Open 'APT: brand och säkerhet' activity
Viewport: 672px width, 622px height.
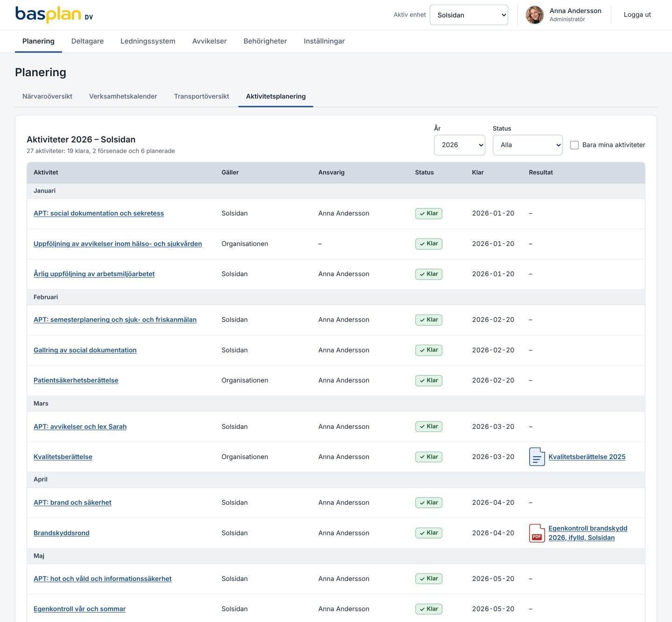[x=72, y=503]
